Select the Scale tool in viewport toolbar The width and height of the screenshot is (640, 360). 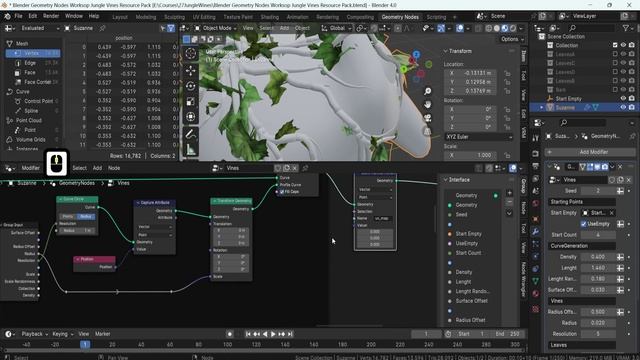click(x=191, y=102)
